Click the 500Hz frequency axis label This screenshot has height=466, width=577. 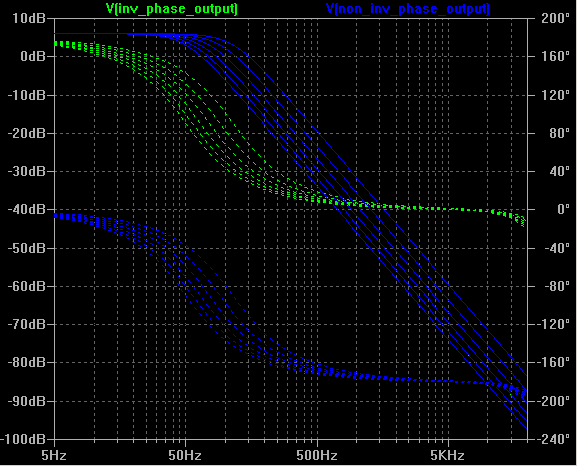(317, 456)
